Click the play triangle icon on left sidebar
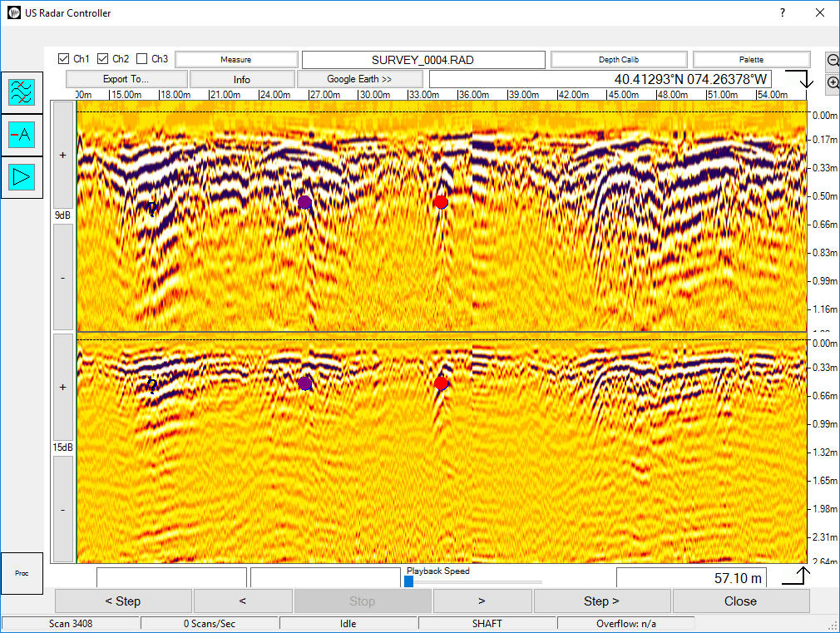 22,177
